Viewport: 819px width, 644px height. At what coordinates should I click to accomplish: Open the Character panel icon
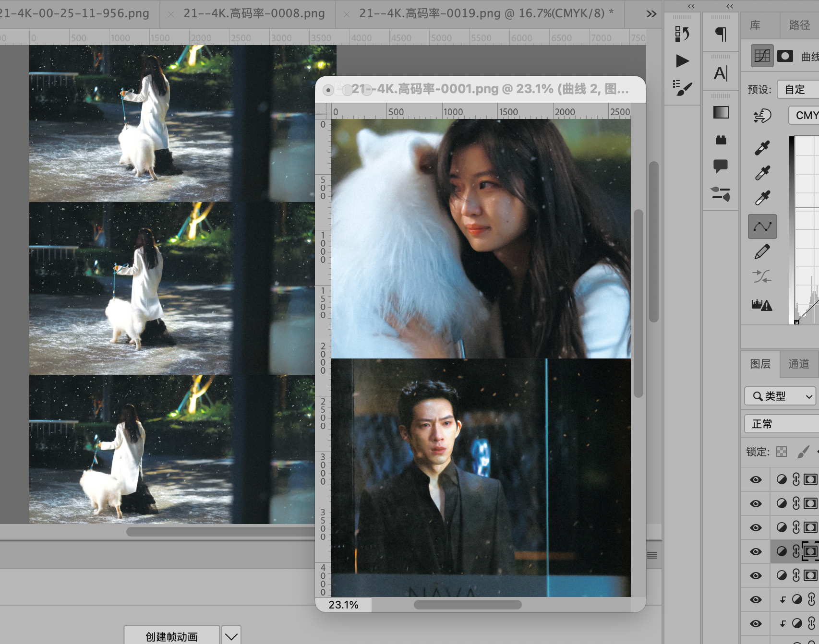click(x=721, y=73)
